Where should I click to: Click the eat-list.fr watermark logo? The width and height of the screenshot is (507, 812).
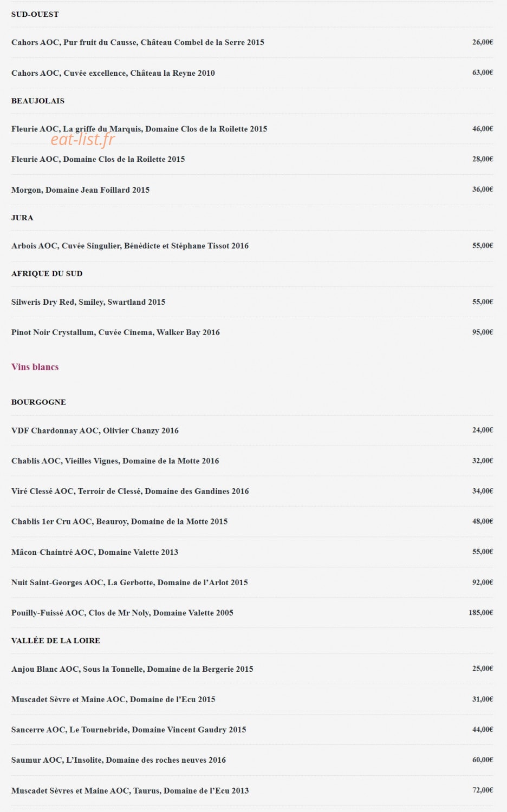coord(83,140)
